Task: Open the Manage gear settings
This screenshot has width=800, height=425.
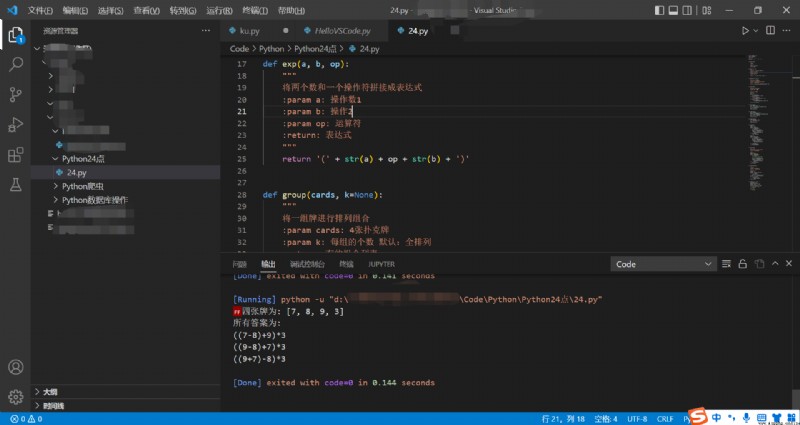Action: [16, 396]
